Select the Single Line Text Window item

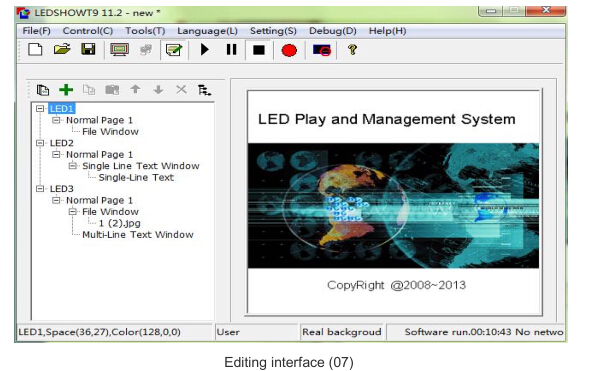[140, 166]
